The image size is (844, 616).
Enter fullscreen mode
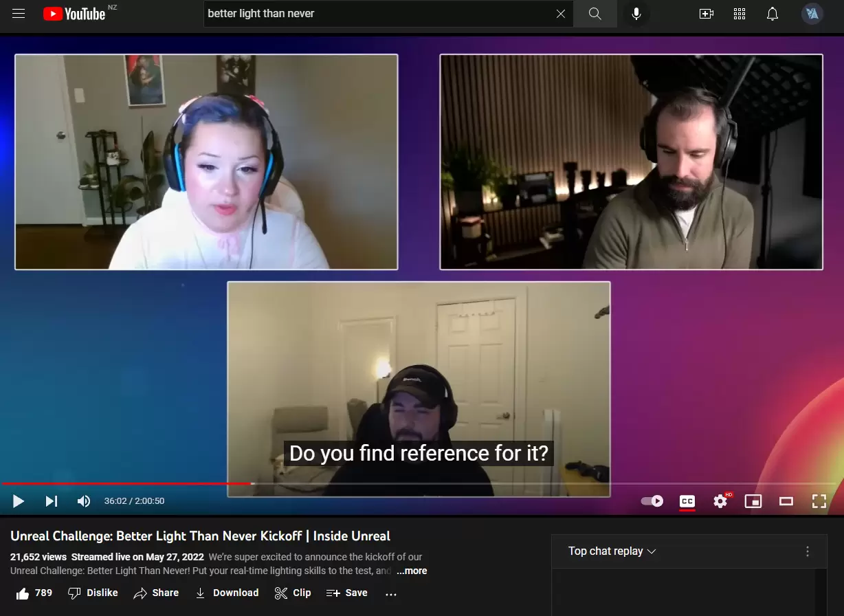coord(819,501)
